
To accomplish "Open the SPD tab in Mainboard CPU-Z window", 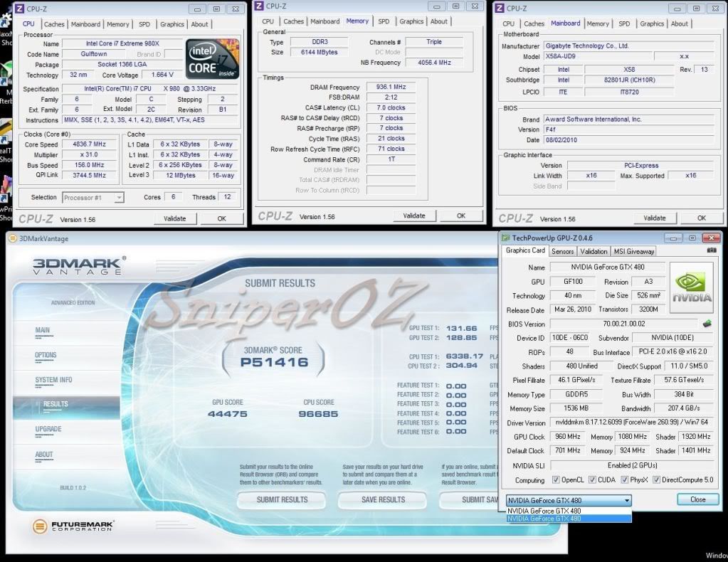I will click(x=624, y=23).
